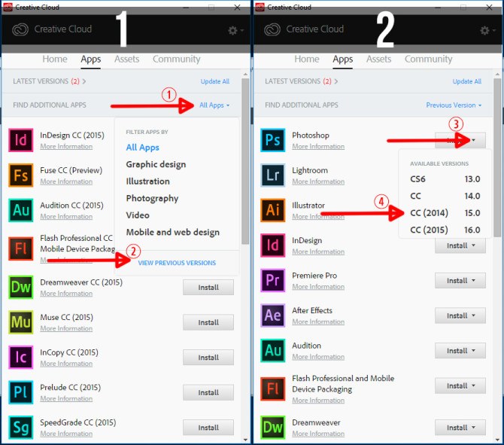Choose Graphic design filter option

coord(156,164)
